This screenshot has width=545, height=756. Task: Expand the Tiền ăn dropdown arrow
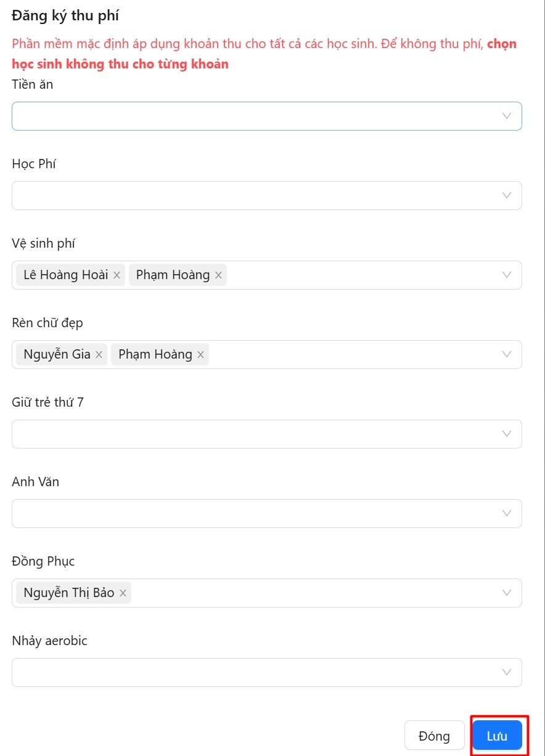[507, 116]
